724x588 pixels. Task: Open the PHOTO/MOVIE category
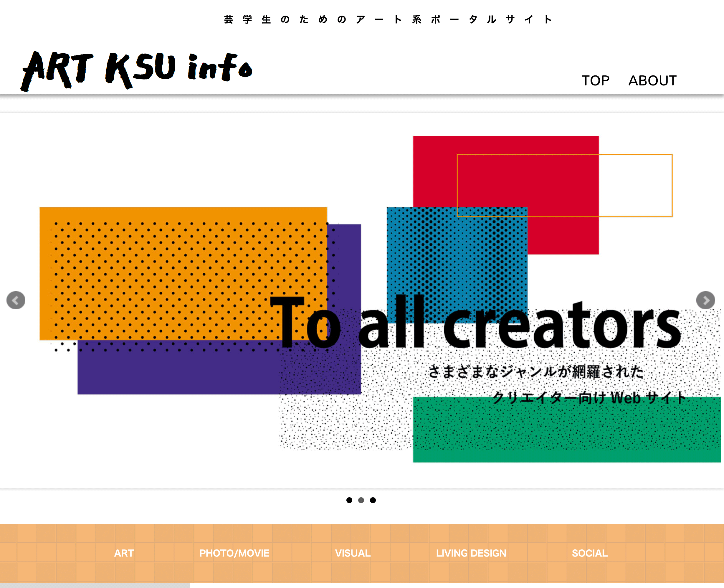234,553
